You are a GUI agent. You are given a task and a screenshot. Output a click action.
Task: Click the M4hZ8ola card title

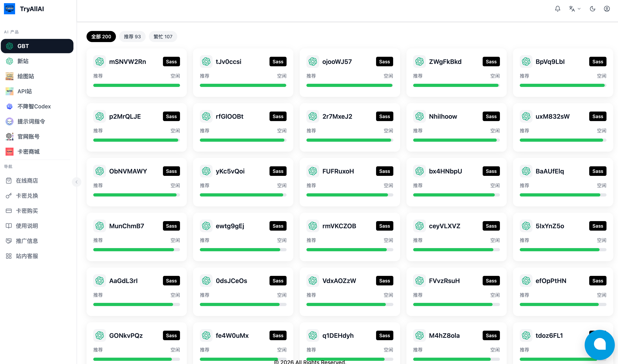444,336
